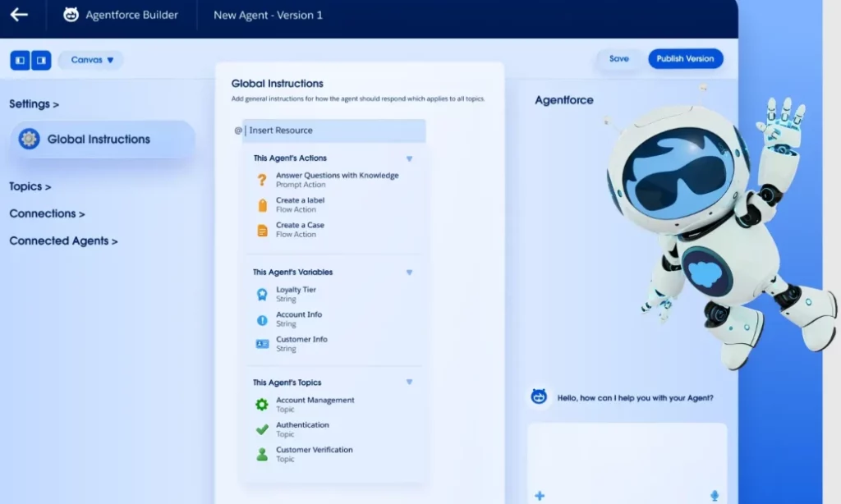Toggle the left panel layout view

coord(20,60)
